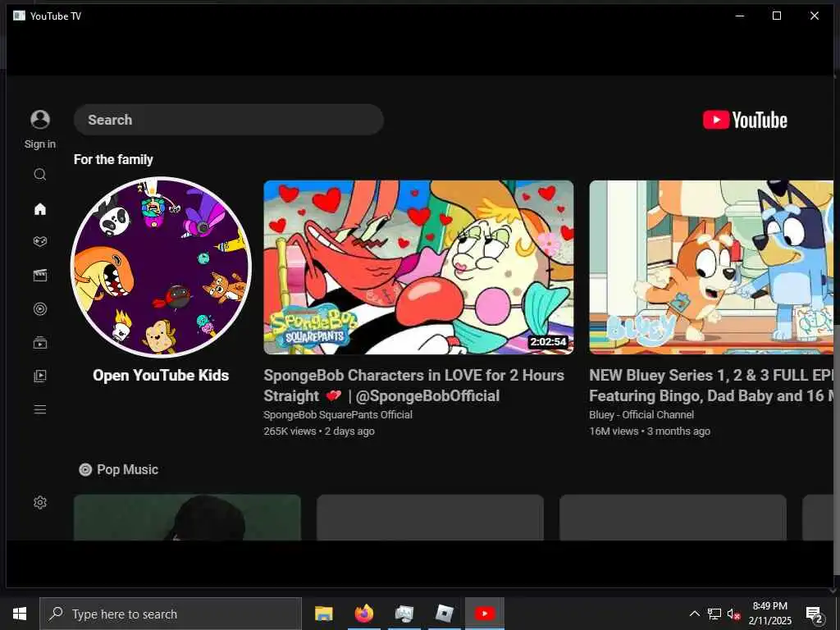
Task: Click SpongeBob SquarePants Official channel name
Action: (x=338, y=414)
